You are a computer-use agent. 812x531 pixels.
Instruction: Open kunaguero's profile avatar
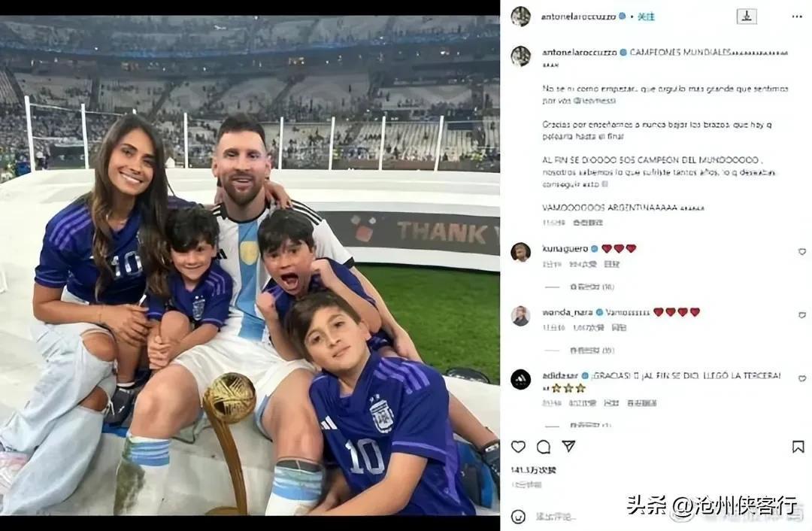coord(520,252)
